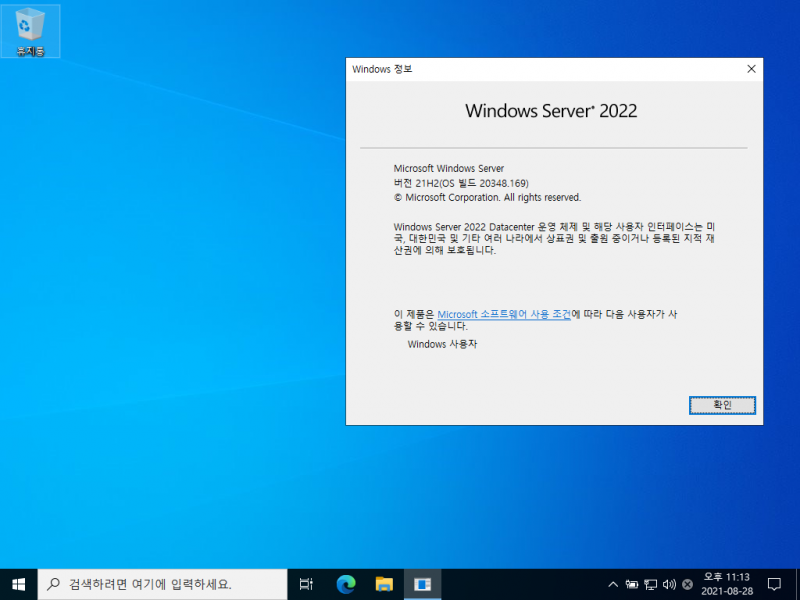Open the network status tray icon
This screenshot has width=800, height=600.
click(651, 584)
